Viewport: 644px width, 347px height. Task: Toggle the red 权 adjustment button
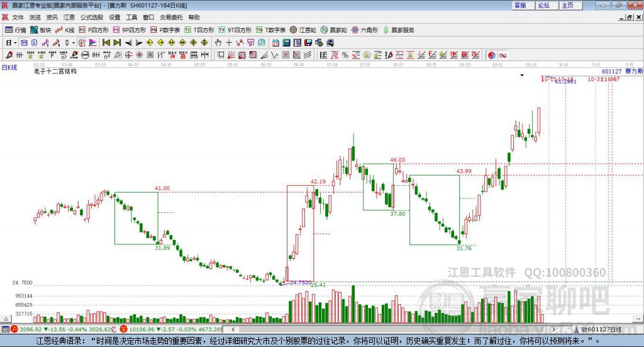82,43
